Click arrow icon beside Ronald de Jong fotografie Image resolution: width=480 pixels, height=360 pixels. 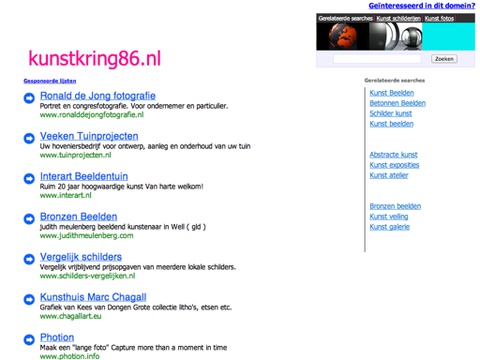(29, 98)
